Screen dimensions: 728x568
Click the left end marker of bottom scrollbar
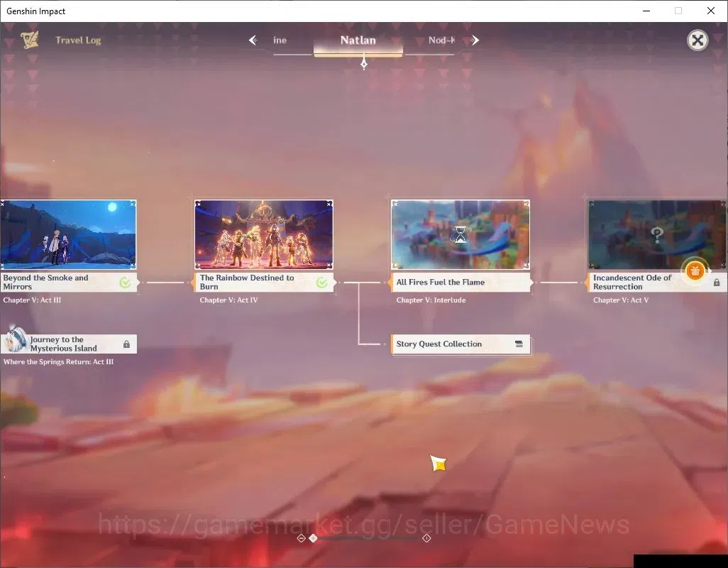[301, 538]
